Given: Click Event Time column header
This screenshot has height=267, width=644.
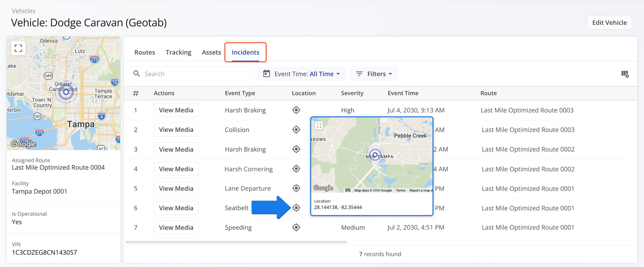Looking at the screenshot, I should pyautogui.click(x=403, y=93).
